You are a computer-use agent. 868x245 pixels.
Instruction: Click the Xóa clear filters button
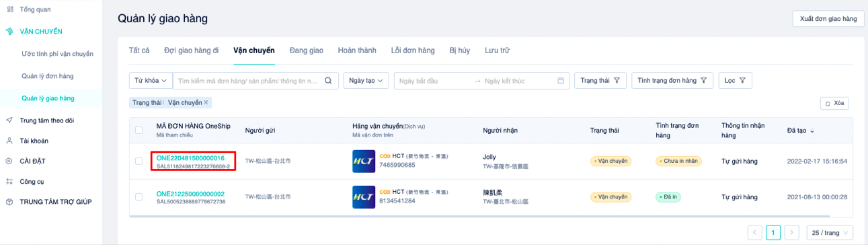834,103
